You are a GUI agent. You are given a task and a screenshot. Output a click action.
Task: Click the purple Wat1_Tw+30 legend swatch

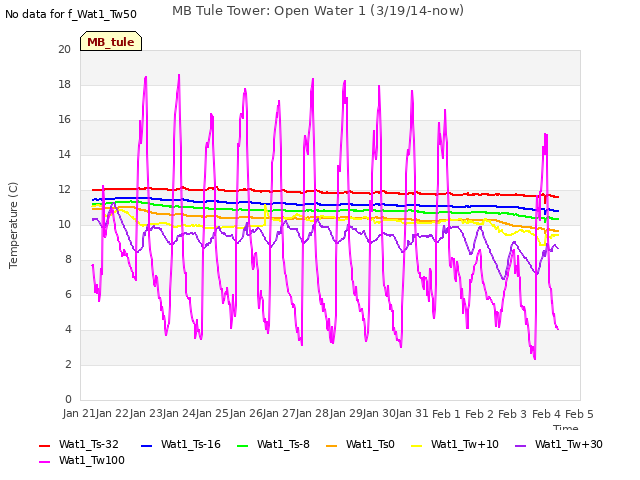(520, 445)
